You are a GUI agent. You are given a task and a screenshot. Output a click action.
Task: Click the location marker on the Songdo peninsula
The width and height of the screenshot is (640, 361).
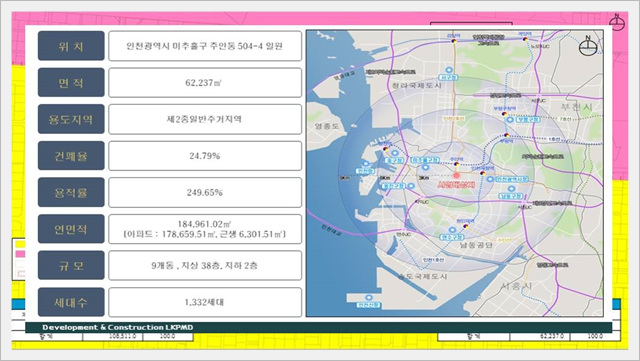coord(369,298)
